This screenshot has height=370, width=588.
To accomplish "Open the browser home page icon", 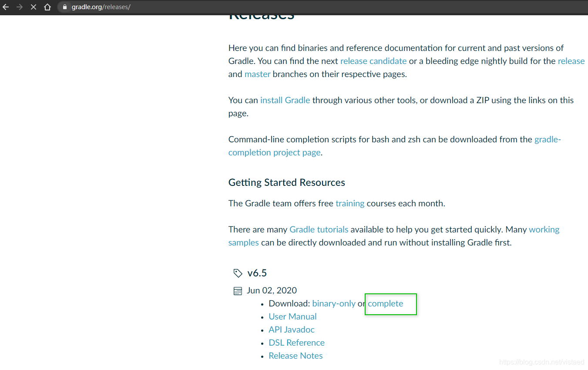I will [47, 7].
